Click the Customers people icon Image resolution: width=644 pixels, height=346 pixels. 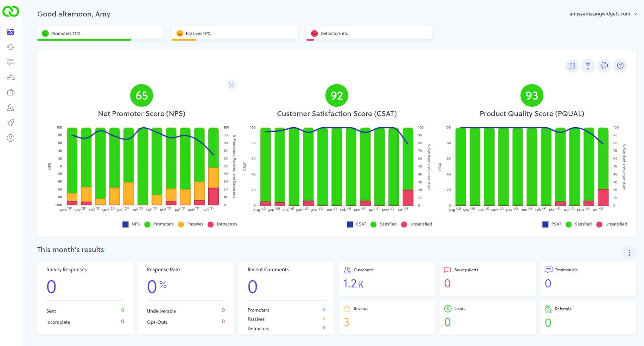(x=347, y=270)
